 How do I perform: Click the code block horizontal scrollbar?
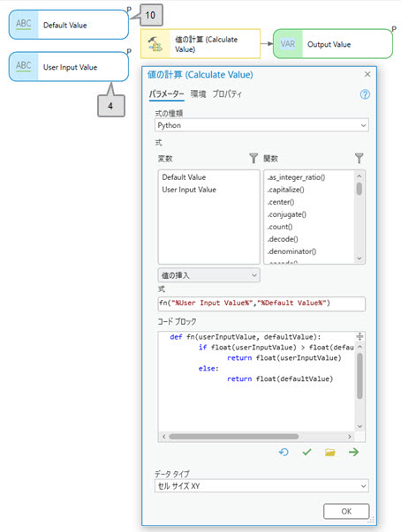click(x=233, y=437)
